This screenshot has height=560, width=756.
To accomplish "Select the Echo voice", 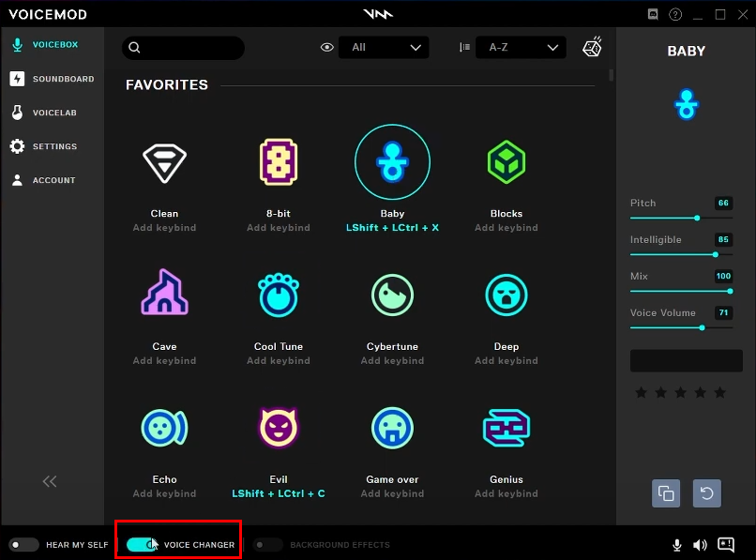I will (x=164, y=427).
